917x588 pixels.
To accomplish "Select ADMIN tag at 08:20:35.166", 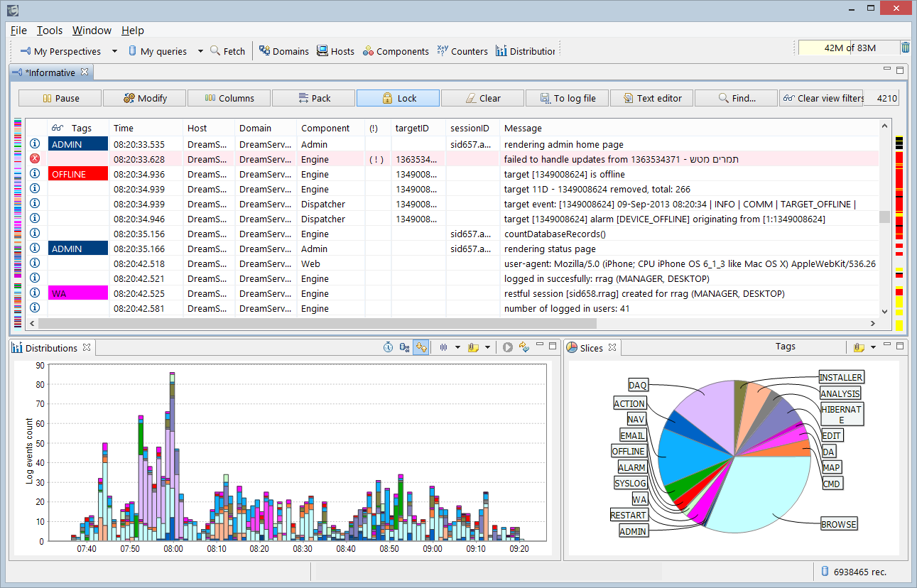I will [78, 249].
